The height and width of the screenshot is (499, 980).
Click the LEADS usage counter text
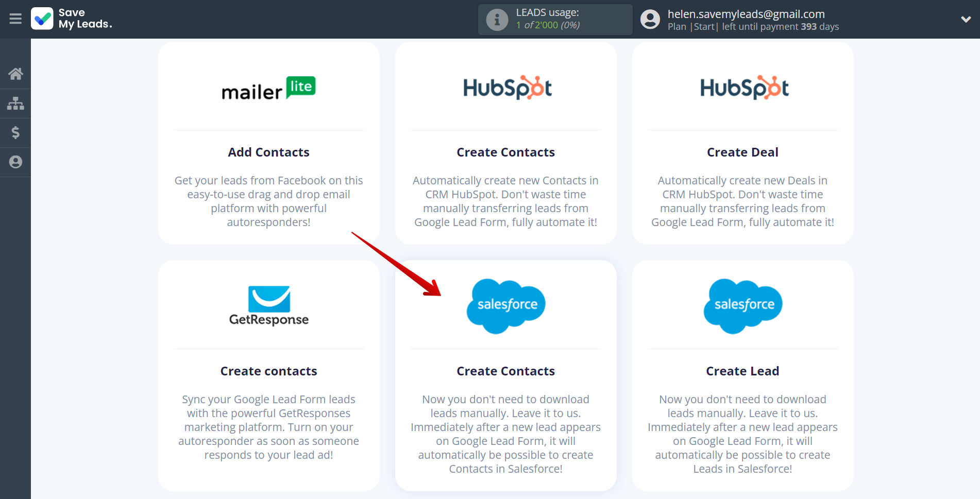click(548, 25)
